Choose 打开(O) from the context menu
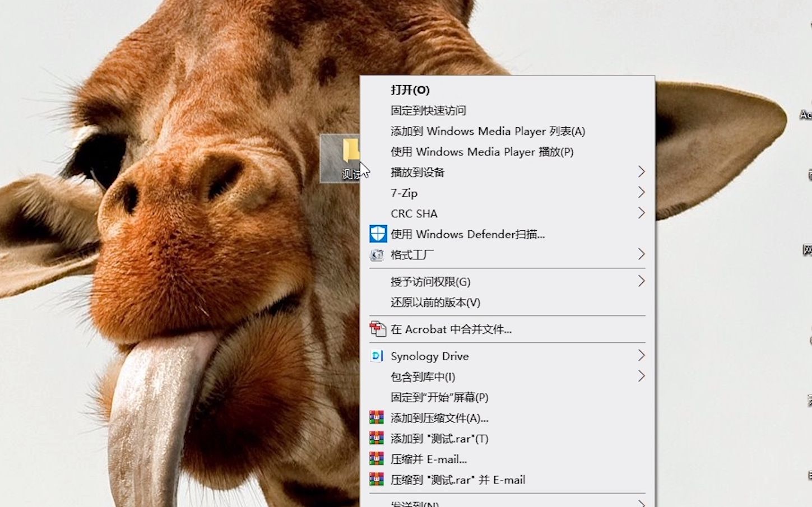The height and width of the screenshot is (507, 812). tap(507, 90)
